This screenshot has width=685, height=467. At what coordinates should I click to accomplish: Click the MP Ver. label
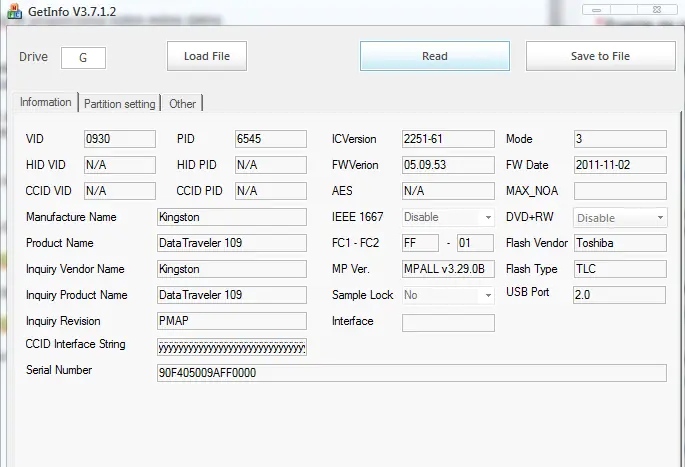(x=351, y=269)
